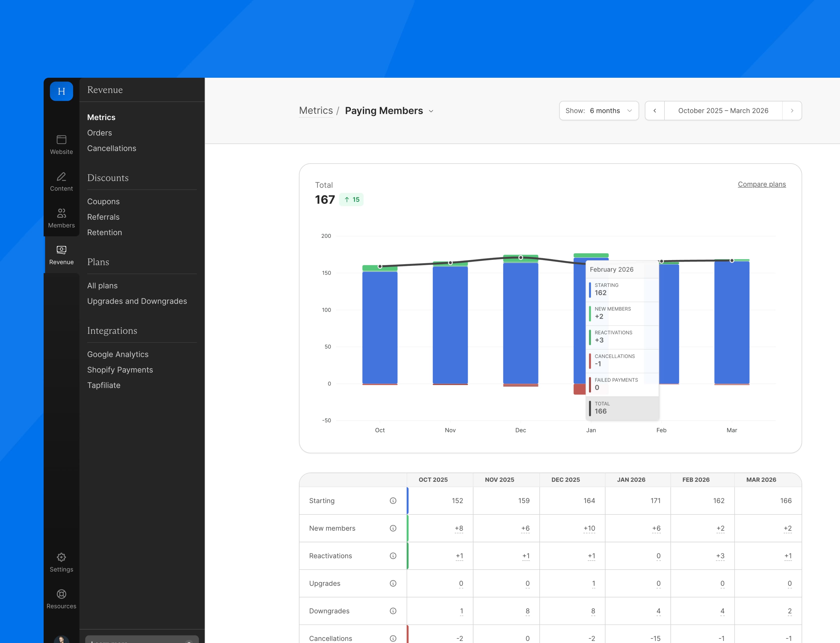Screen dimensions: 840x643
Task: Select Cancellations in Revenue menu
Action: point(111,148)
